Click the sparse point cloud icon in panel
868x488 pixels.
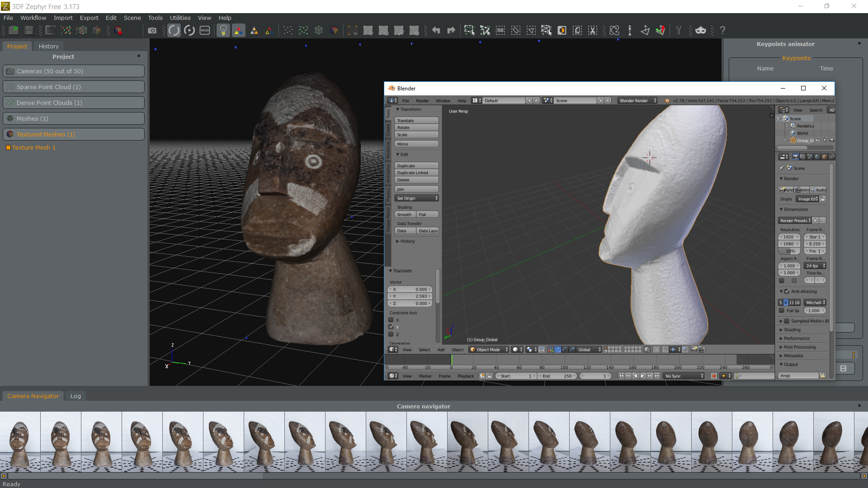point(10,87)
